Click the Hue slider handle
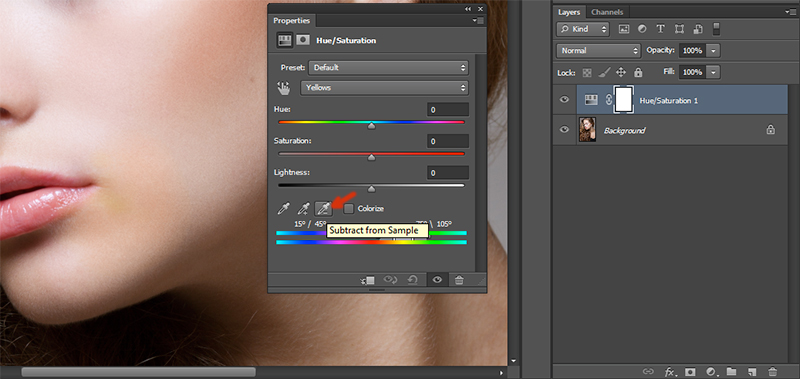Screen dimensions: 800x379 [371, 125]
